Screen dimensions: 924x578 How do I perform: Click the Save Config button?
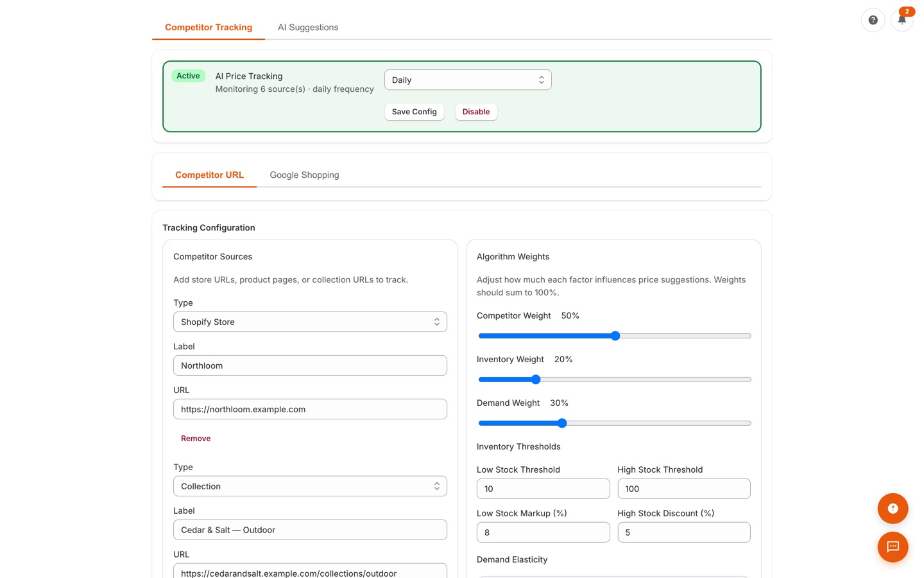point(414,112)
